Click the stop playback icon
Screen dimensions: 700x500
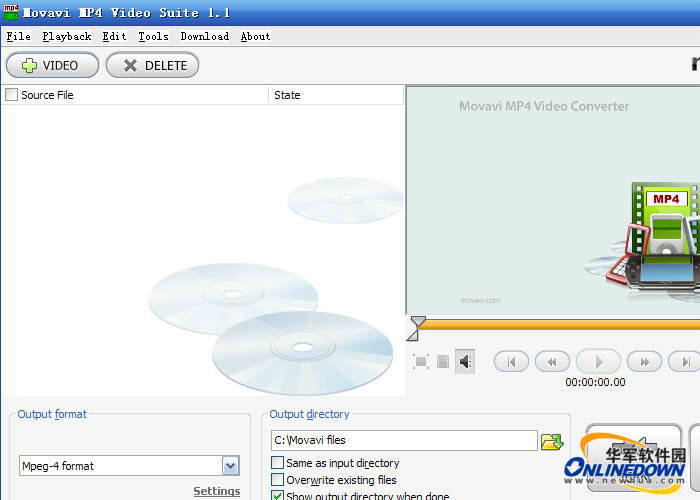coord(442,361)
